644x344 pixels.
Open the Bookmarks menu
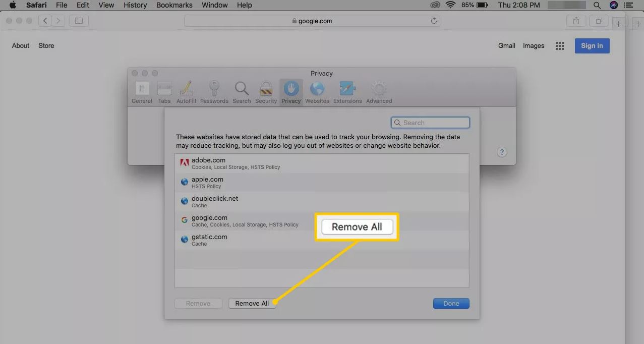pyautogui.click(x=174, y=5)
